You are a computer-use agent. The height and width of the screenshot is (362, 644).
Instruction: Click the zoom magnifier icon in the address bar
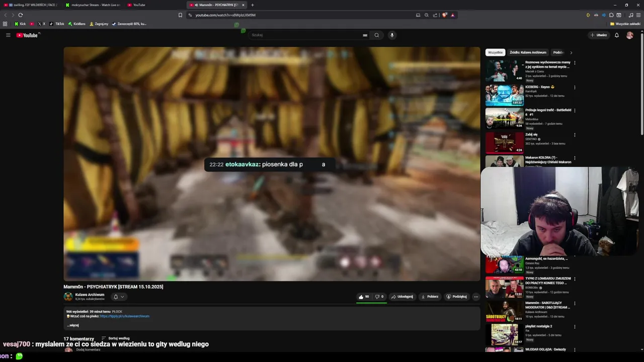click(427, 15)
